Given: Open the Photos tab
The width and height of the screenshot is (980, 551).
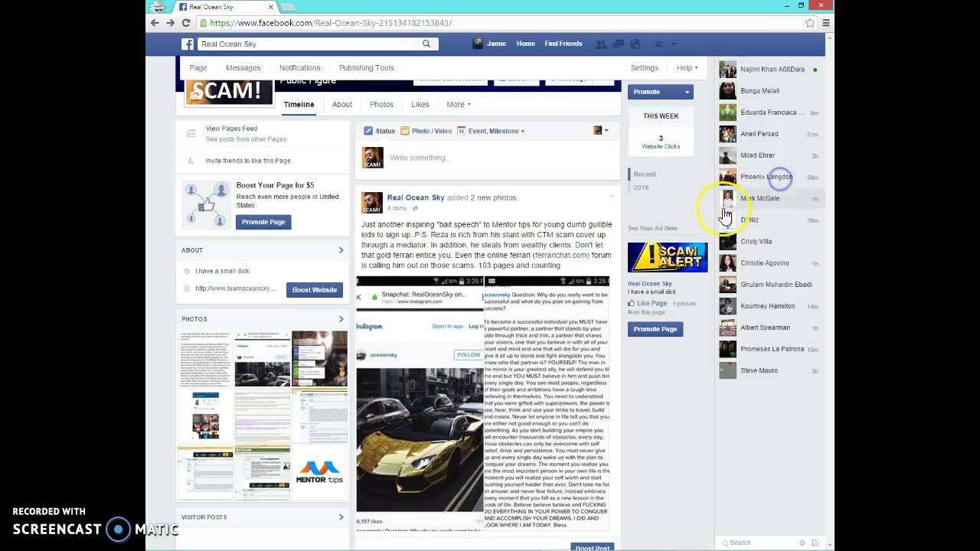Looking at the screenshot, I should coord(381,104).
